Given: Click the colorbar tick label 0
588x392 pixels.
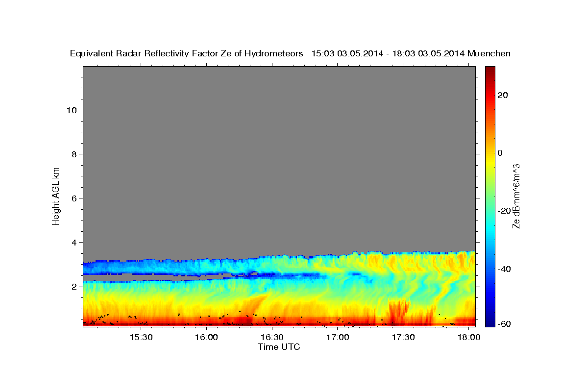Looking at the screenshot, I should (x=500, y=153).
